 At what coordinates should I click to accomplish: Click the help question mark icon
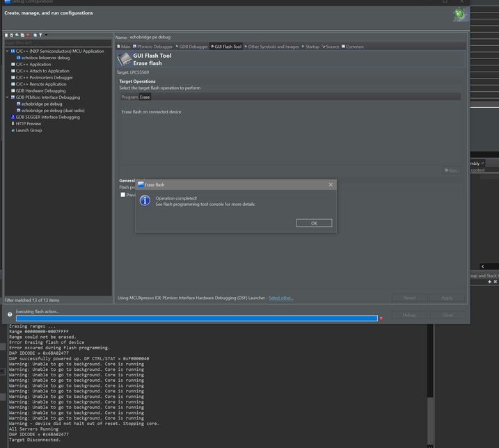(x=10, y=314)
